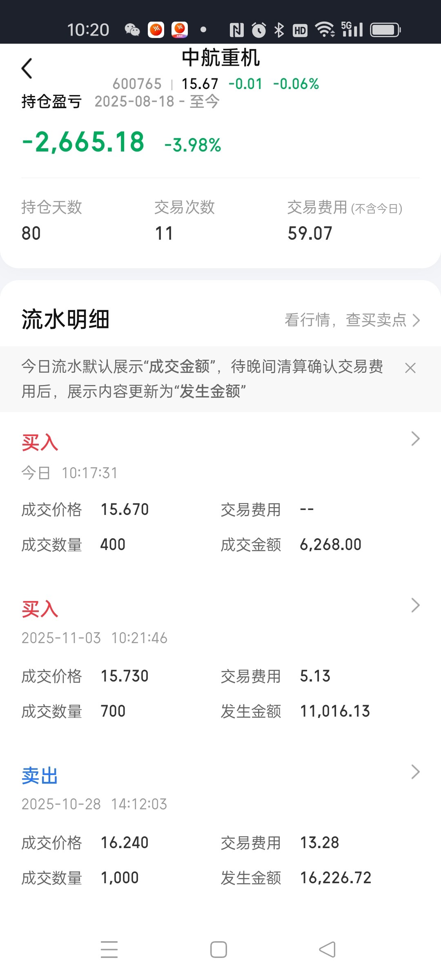Image resolution: width=441 pixels, height=980 pixels.
Task: Tap the Android back triangle icon
Action: pyautogui.click(x=327, y=949)
